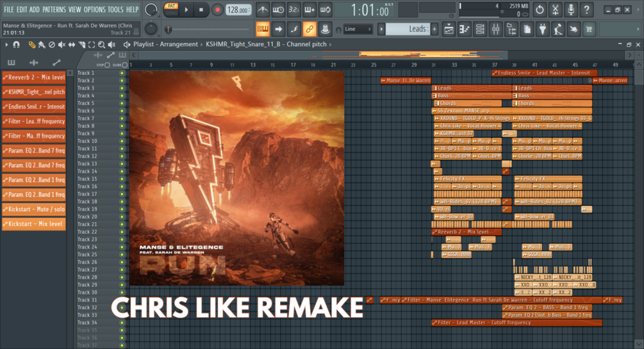Click one-click audio recording microphone

click(x=571, y=10)
